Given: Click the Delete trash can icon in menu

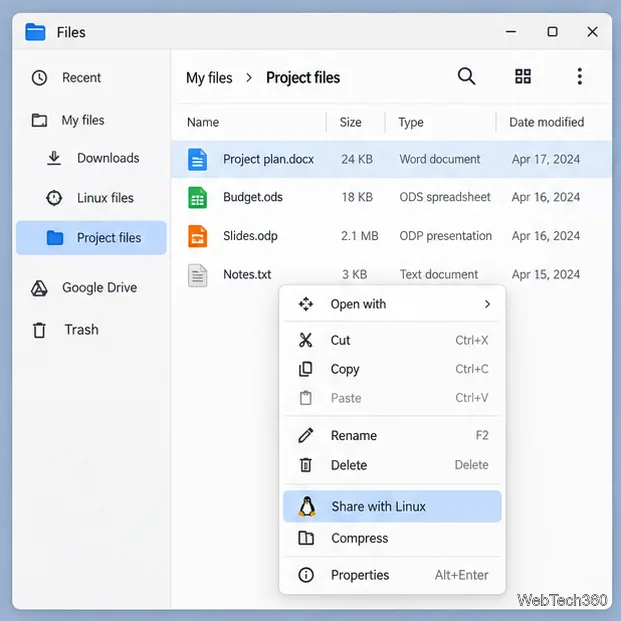Looking at the screenshot, I should pyautogui.click(x=306, y=465).
